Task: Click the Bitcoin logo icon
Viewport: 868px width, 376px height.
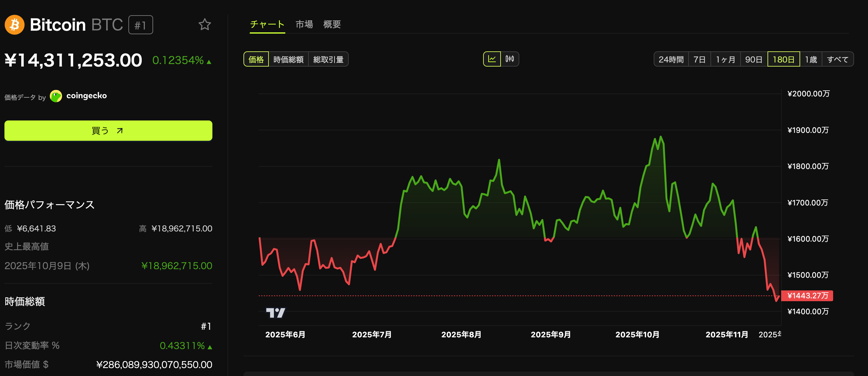Action: (x=15, y=25)
